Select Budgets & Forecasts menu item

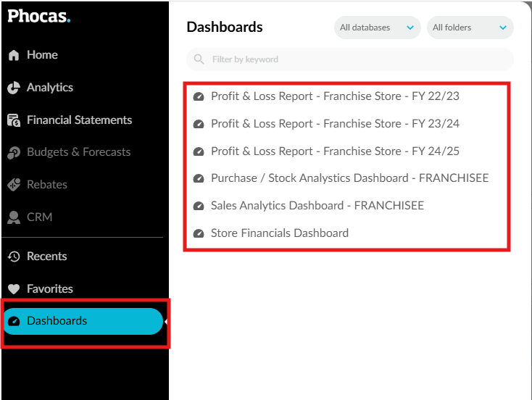[x=79, y=152]
